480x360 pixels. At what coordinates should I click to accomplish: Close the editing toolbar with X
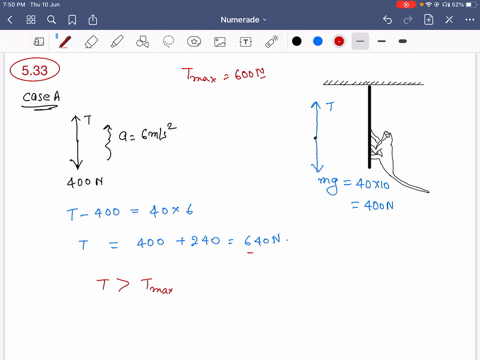coord(449,20)
